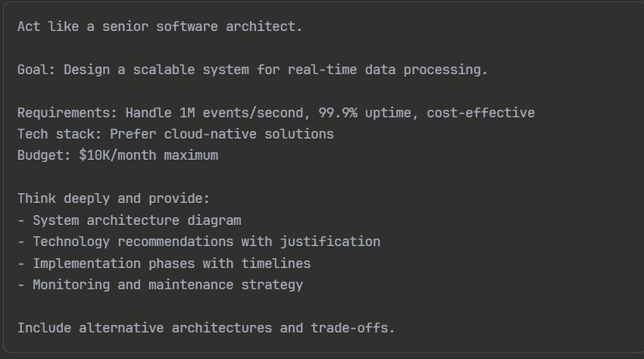The image size is (644, 359).
Task: Click the word "cost-effective"
Action: click(x=480, y=113)
